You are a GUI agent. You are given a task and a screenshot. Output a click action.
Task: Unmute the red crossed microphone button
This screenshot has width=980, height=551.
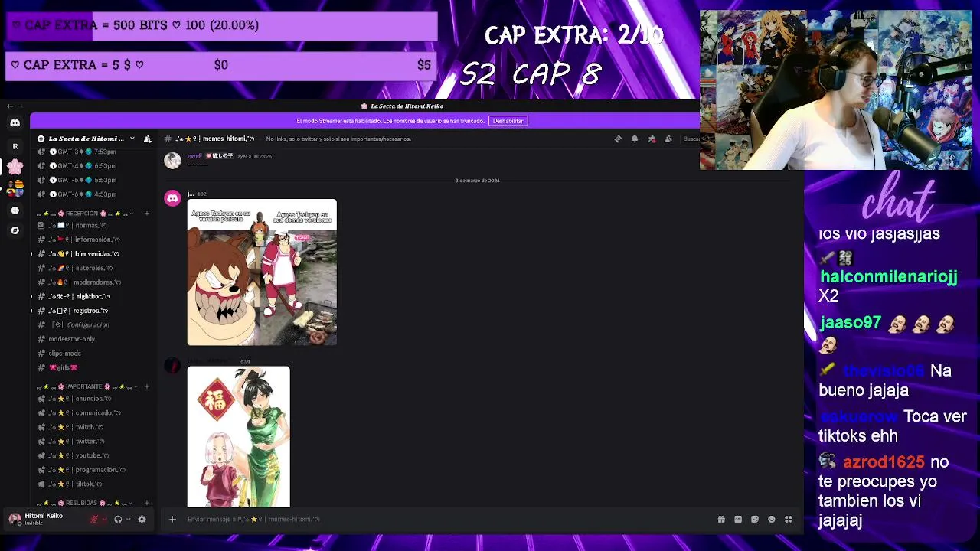tap(94, 519)
